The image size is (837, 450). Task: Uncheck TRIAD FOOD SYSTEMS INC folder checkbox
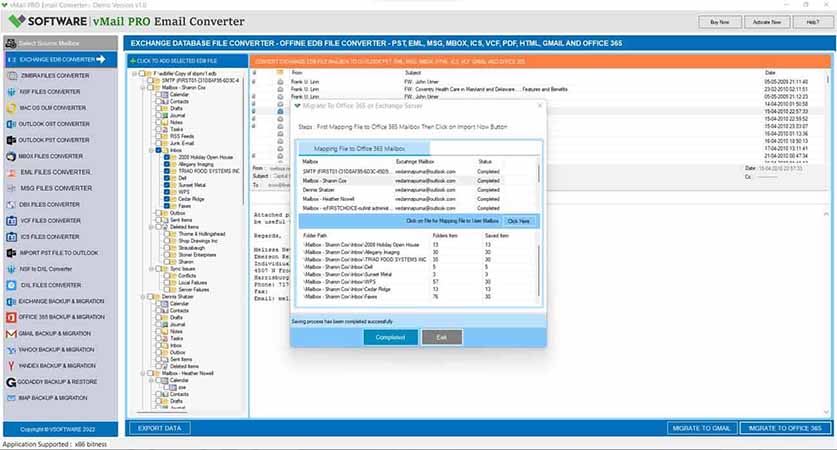coord(167,171)
